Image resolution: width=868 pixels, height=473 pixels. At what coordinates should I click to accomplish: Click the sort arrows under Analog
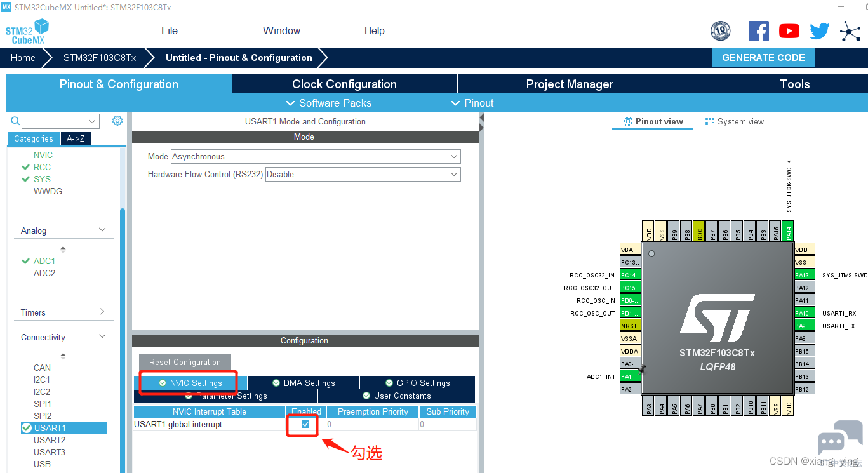coord(63,249)
